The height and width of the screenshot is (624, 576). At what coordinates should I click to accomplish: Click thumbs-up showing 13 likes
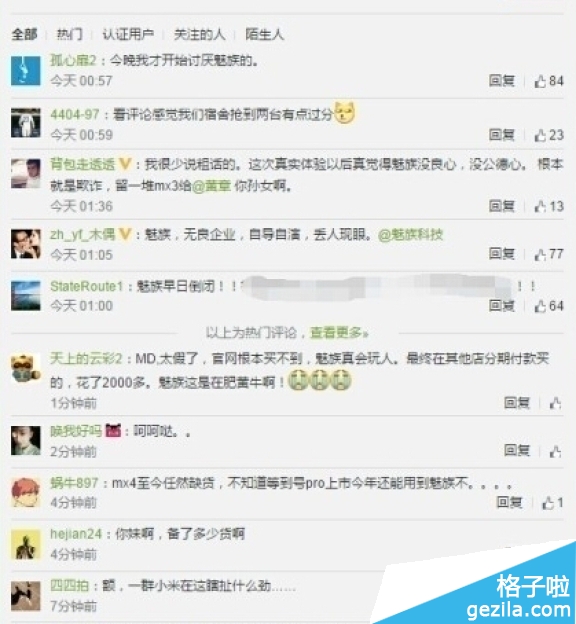click(549, 206)
